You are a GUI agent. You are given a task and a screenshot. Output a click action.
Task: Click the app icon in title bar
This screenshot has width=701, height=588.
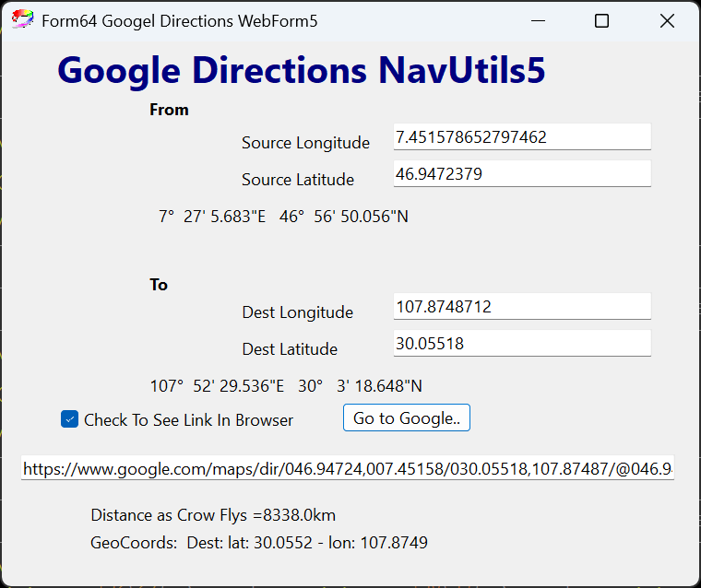click(x=22, y=20)
